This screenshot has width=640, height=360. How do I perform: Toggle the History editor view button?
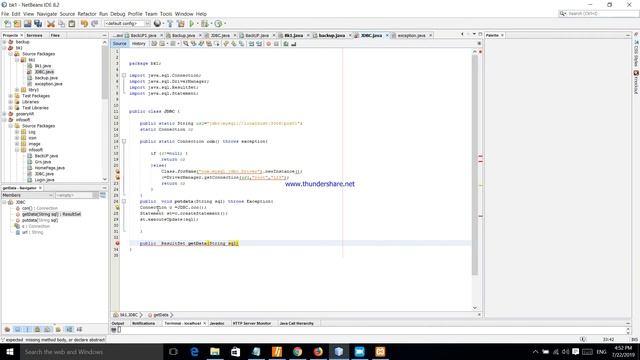(x=138, y=44)
